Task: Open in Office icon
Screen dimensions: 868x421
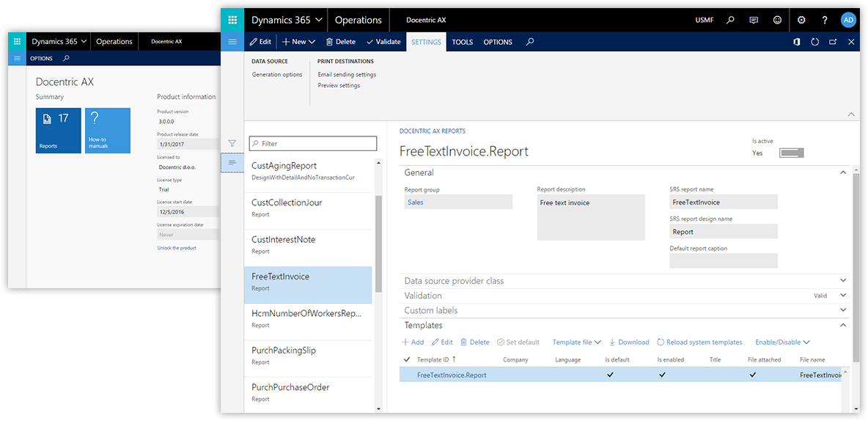Action: pyautogui.click(x=797, y=42)
